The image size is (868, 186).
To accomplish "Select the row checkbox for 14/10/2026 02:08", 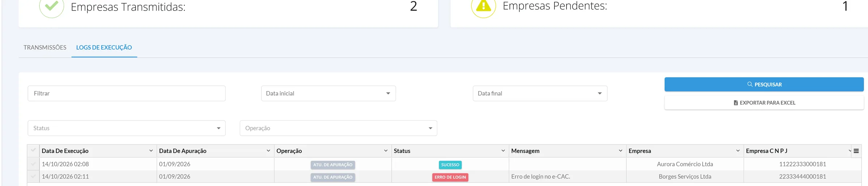I will coord(33,164).
